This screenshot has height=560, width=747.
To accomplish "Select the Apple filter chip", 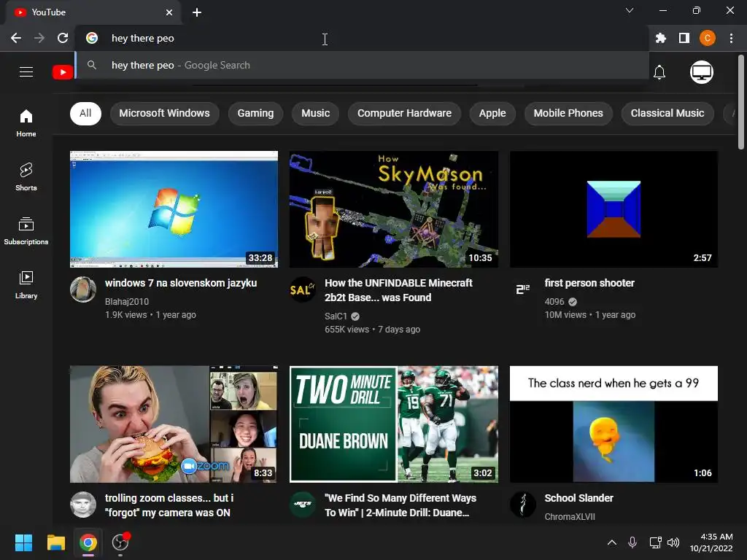I will pos(492,113).
